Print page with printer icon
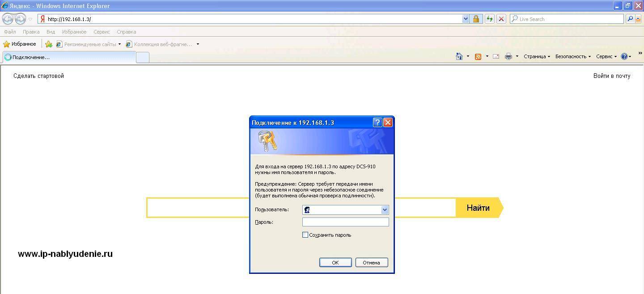The height and width of the screenshot is (294, 644). pos(508,56)
